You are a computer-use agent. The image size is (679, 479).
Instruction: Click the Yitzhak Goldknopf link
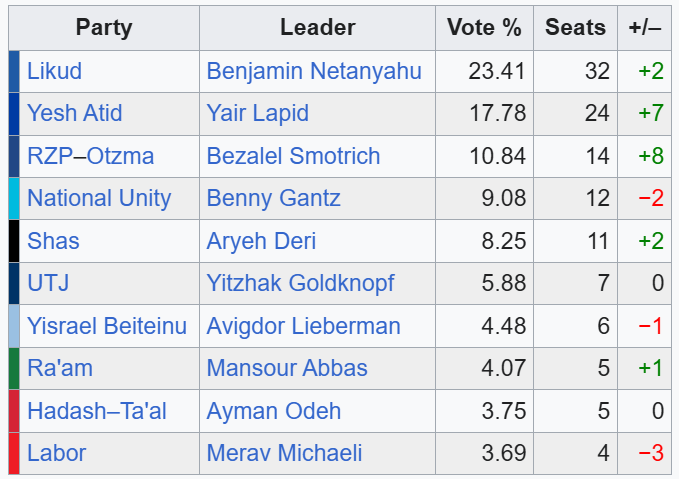[x=300, y=284]
